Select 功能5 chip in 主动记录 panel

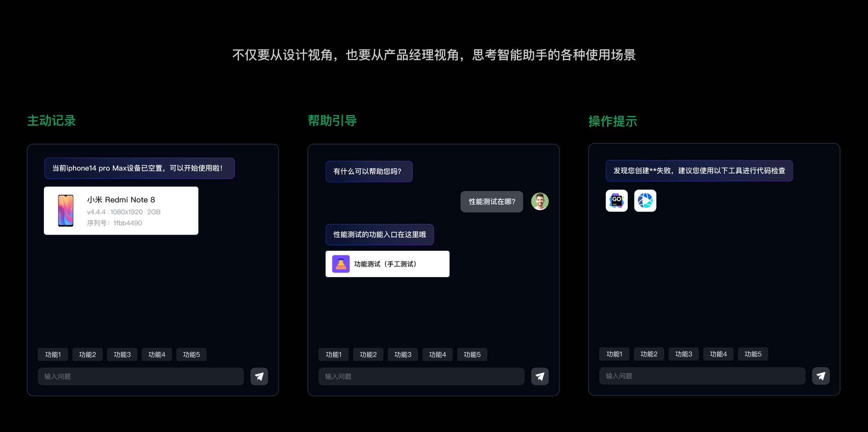click(192, 355)
